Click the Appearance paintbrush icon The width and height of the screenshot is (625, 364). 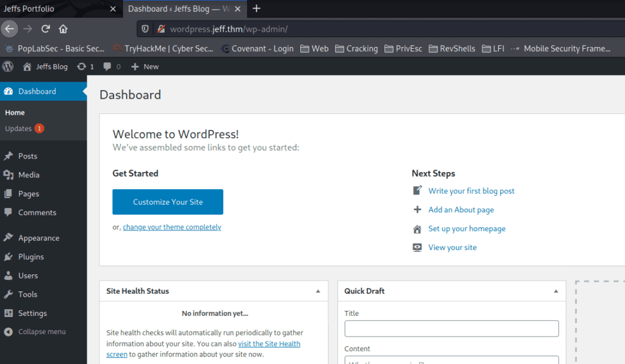pyautogui.click(x=9, y=237)
